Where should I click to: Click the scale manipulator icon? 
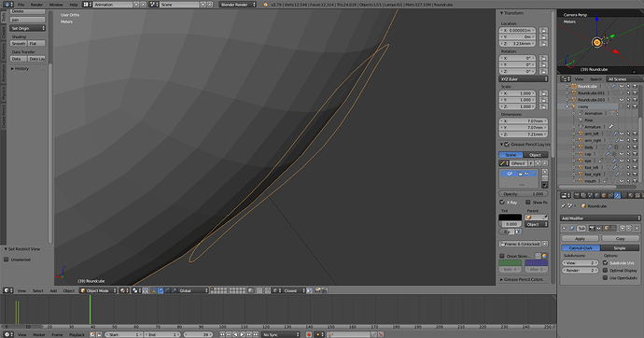point(174,290)
